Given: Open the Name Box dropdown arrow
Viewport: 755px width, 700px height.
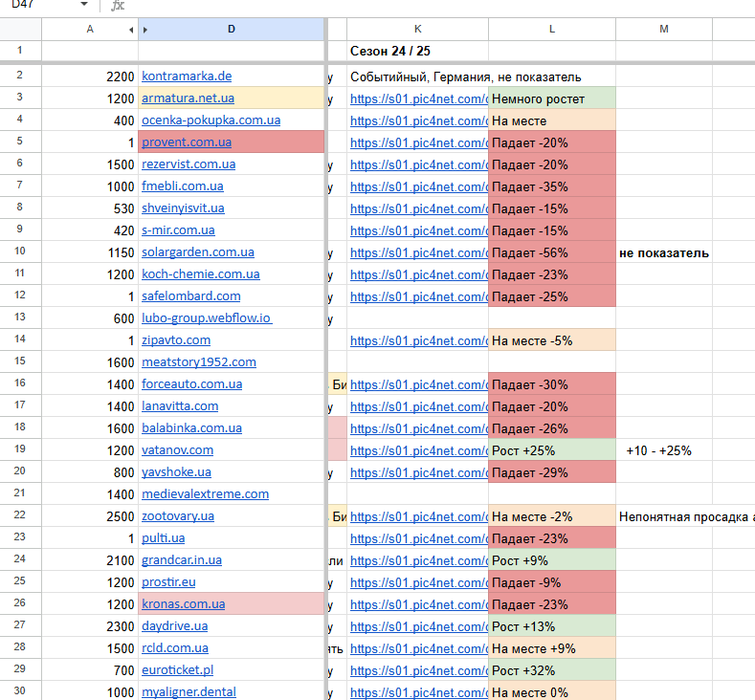Looking at the screenshot, I should click(84, 5).
